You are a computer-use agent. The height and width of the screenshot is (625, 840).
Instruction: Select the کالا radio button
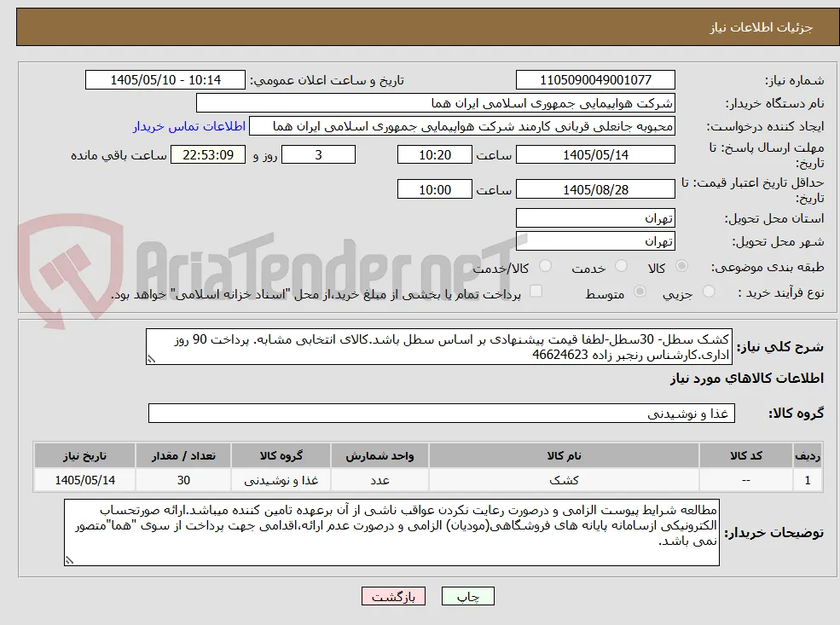coord(682,266)
